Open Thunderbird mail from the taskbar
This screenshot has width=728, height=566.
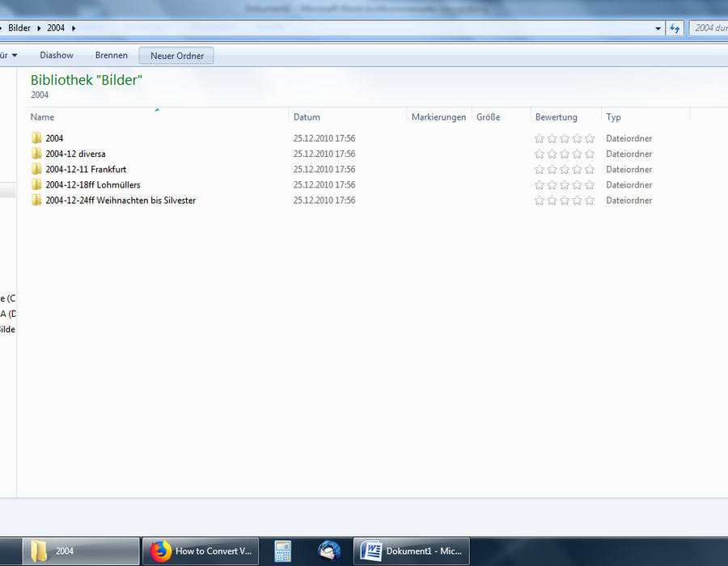(329, 551)
